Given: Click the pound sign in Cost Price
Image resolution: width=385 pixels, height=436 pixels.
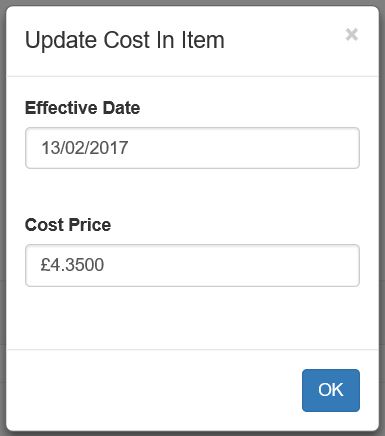Looking at the screenshot, I should coord(45,265).
